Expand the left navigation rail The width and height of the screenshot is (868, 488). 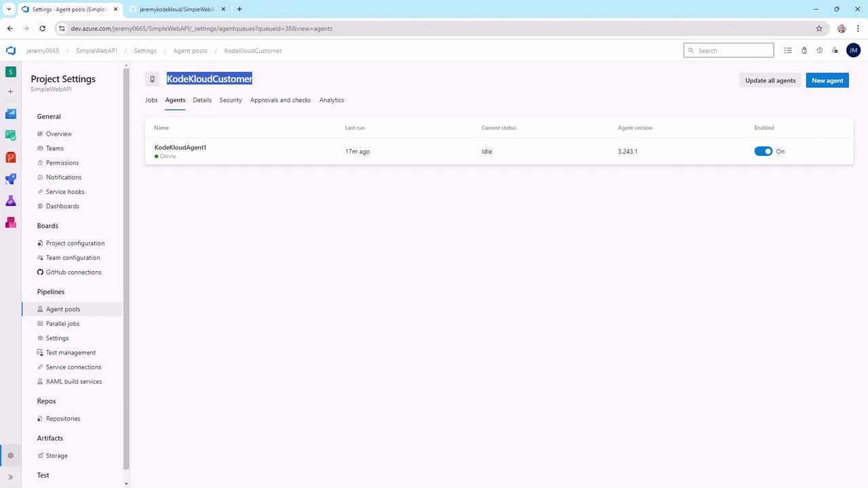10,477
